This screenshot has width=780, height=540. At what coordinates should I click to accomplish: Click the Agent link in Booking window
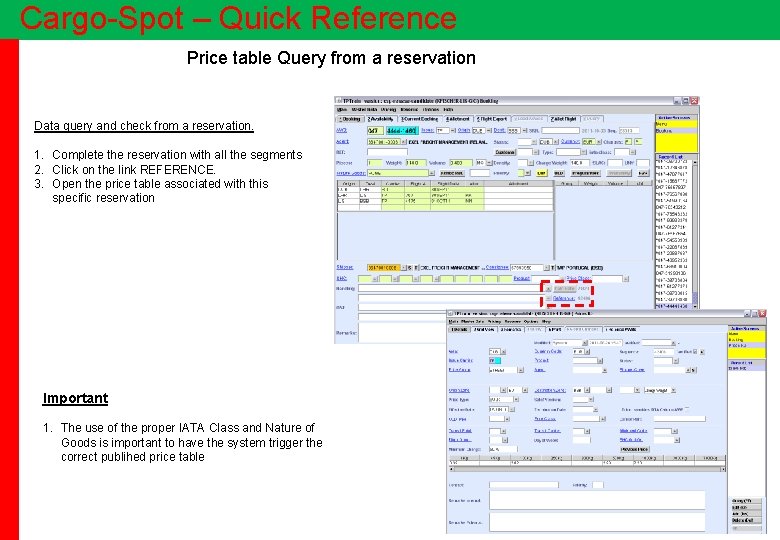[342, 142]
